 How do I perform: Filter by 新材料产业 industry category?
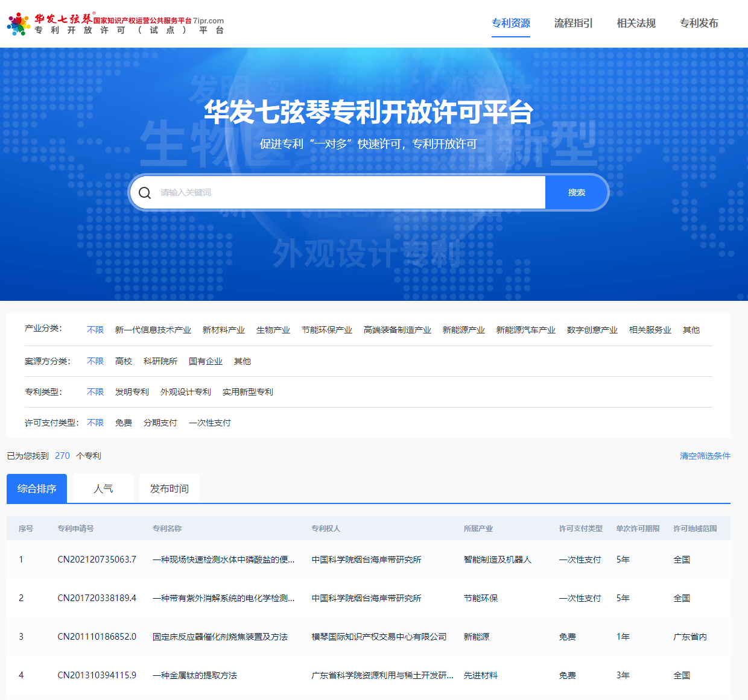click(x=223, y=330)
